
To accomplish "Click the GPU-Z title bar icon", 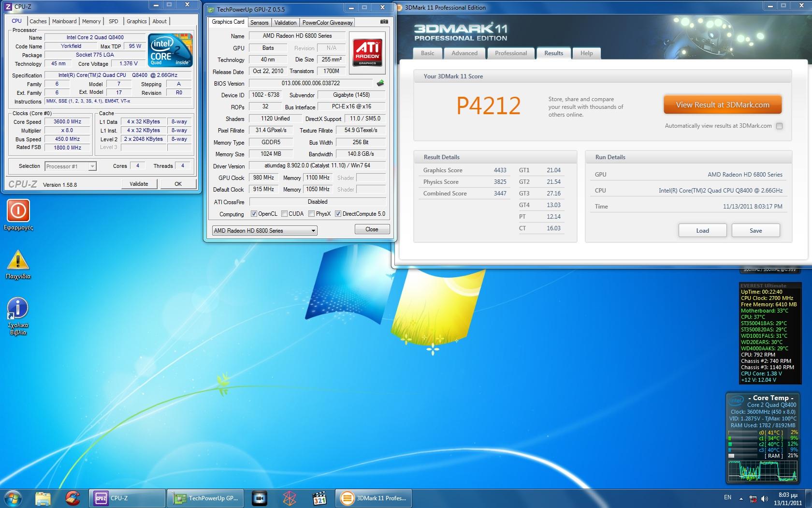I will point(211,9).
